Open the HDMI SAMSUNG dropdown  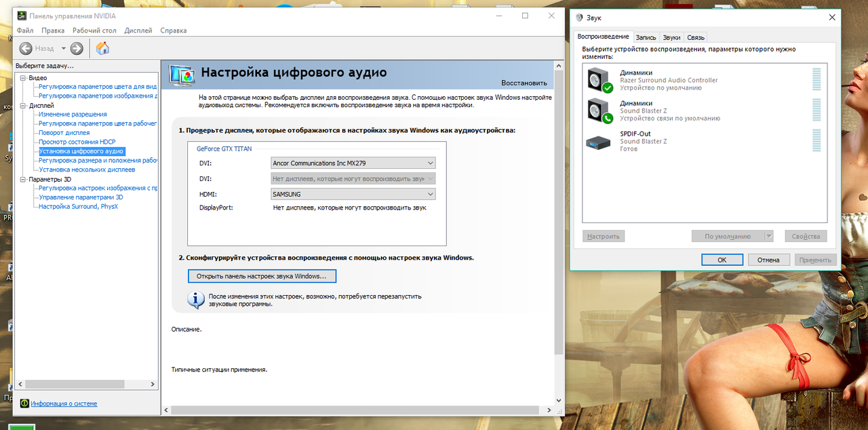353,194
